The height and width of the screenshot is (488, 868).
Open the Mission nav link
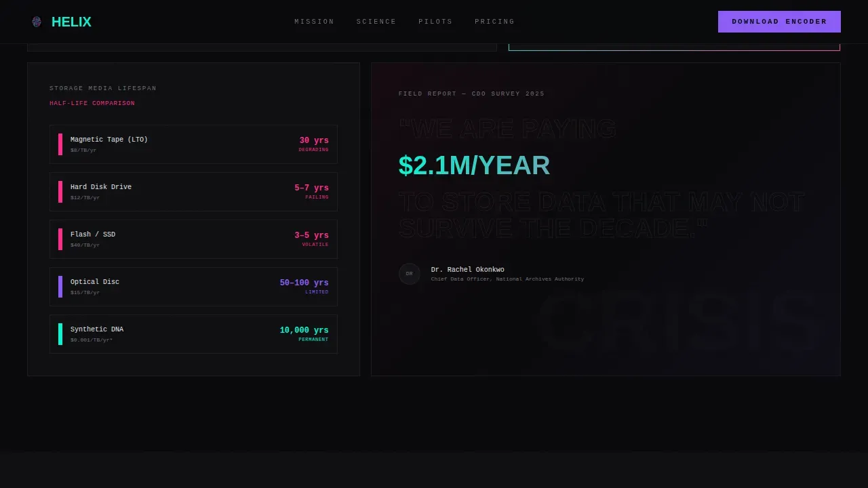pos(315,22)
